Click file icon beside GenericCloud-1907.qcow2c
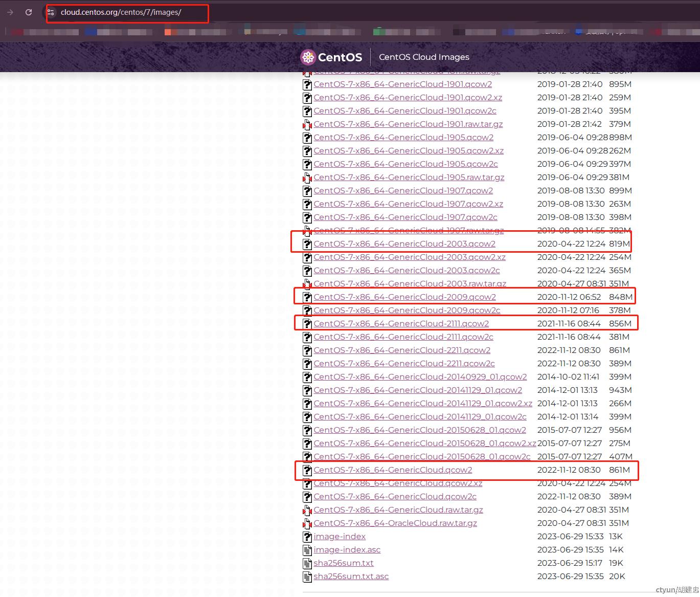The height and width of the screenshot is (597, 700). click(x=307, y=217)
